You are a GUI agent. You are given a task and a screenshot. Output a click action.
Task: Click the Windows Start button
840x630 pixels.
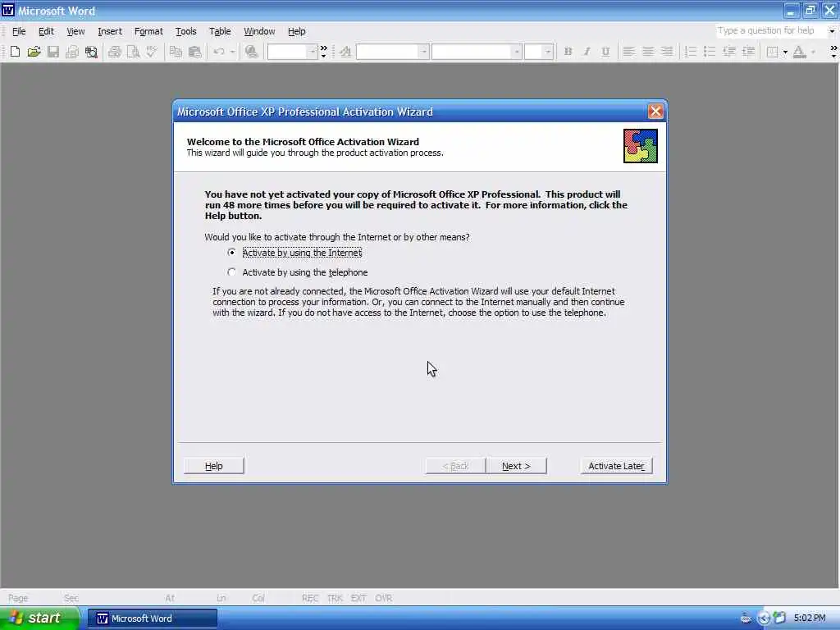[x=39, y=619]
